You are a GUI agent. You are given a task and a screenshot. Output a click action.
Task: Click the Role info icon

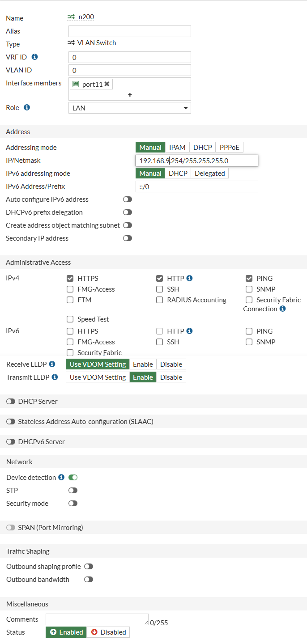coord(27,108)
